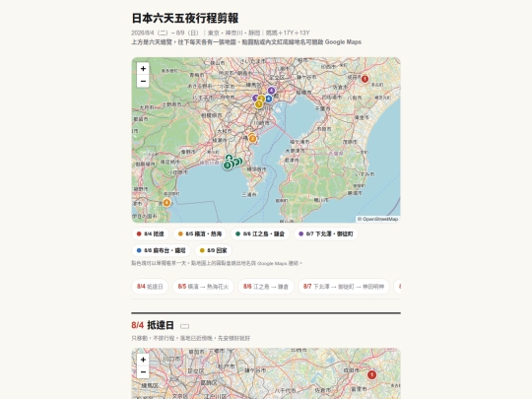The height and width of the screenshot is (399, 532).
Task: Zoom out on the six-day overview map
Action: (x=143, y=81)
